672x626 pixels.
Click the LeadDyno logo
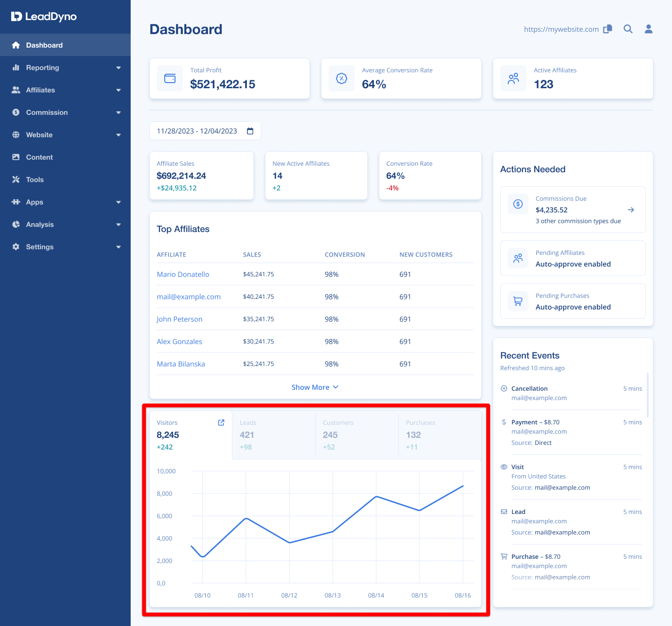44,17
